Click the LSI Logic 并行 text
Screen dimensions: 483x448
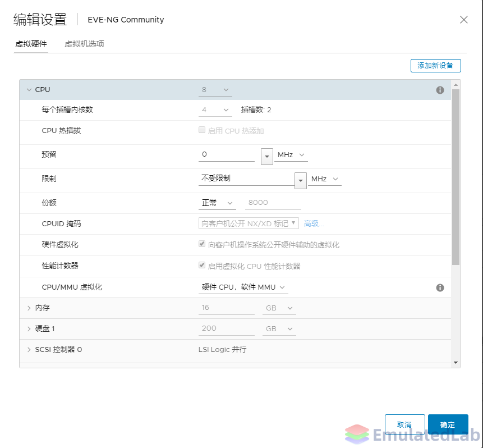pyautogui.click(x=222, y=350)
